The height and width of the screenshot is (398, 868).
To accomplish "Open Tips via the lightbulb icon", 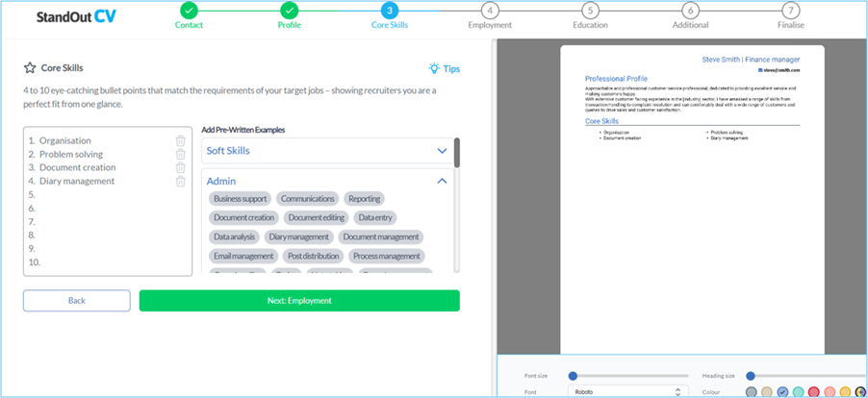I will tap(434, 68).
